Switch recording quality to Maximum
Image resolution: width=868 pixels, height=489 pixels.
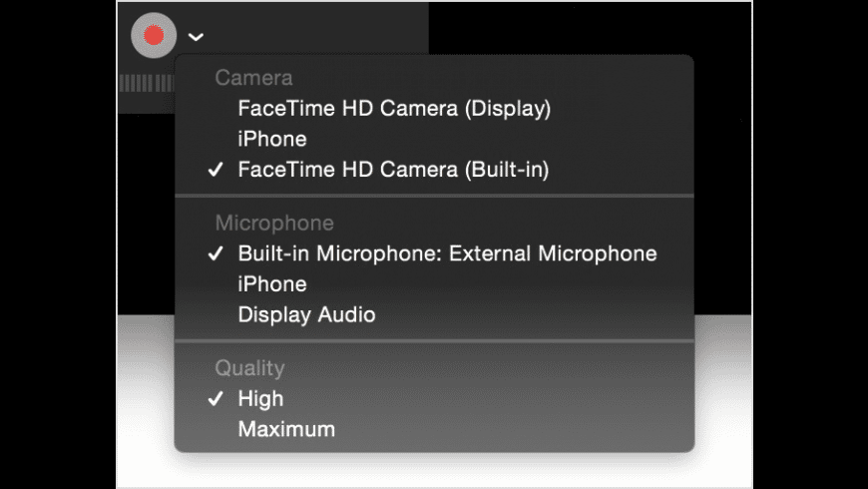tap(434, 429)
